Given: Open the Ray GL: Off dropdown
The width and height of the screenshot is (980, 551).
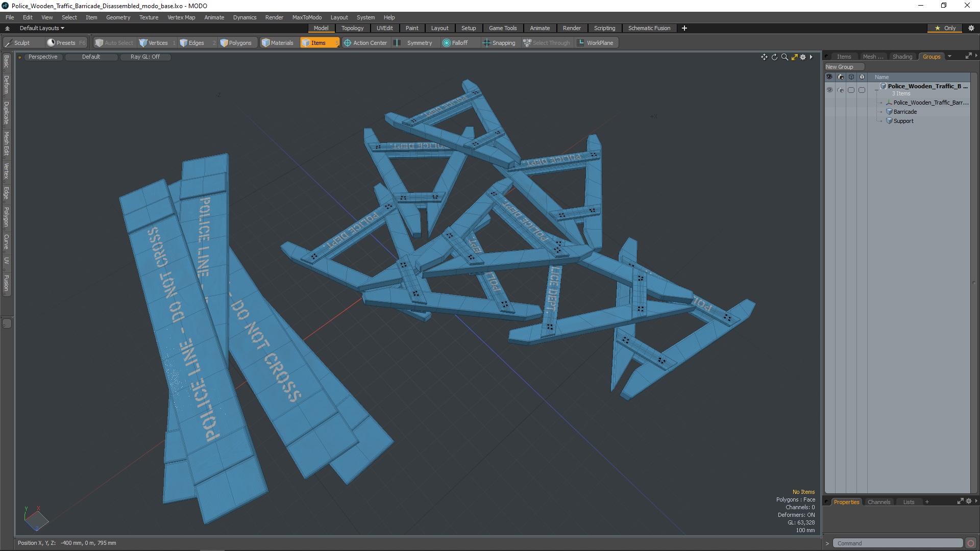Looking at the screenshot, I should pyautogui.click(x=145, y=57).
